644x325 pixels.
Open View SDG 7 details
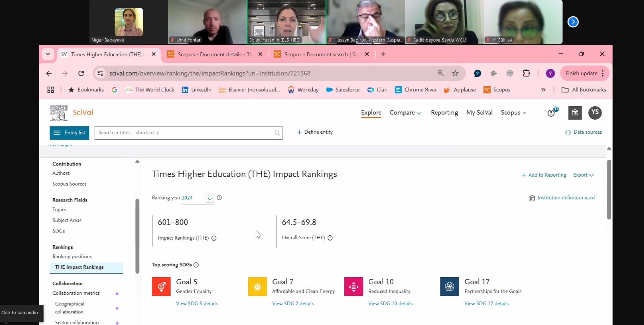click(293, 304)
